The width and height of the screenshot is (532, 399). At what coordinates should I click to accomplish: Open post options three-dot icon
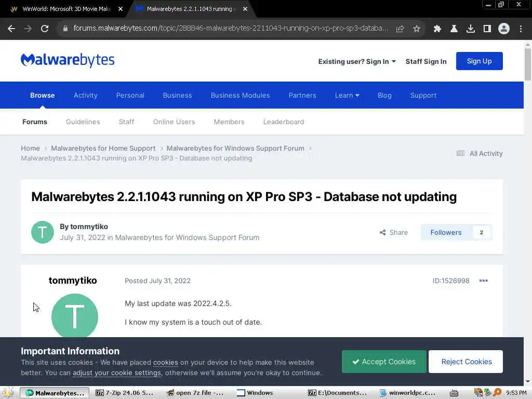484,281
